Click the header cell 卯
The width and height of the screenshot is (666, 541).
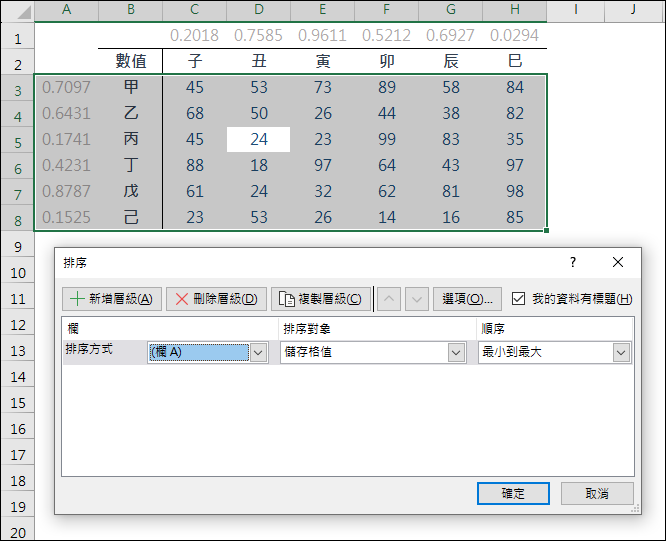(x=387, y=62)
